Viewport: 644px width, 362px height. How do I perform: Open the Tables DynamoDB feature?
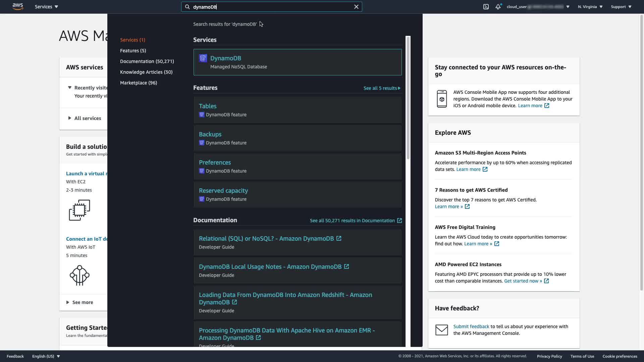(208, 106)
